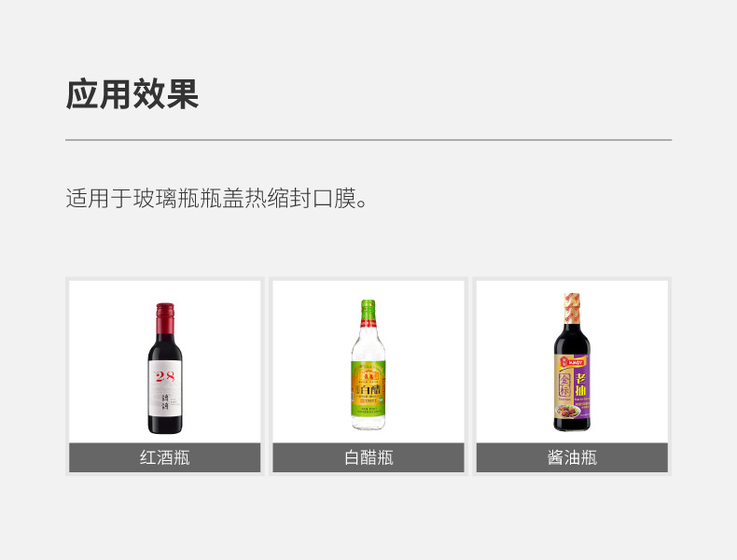Click the horizontal divider line under heading
This screenshot has height=560, width=737.
pos(368,140)
